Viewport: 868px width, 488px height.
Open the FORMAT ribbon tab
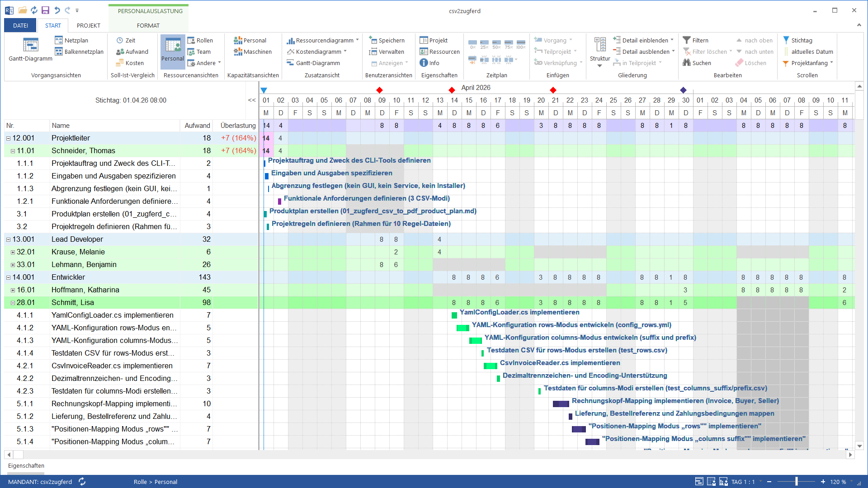click(x=148, y=25)
